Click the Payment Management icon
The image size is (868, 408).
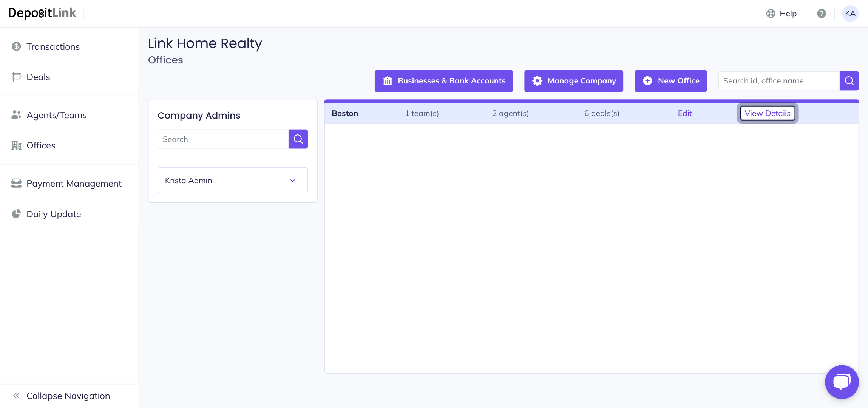16,183
